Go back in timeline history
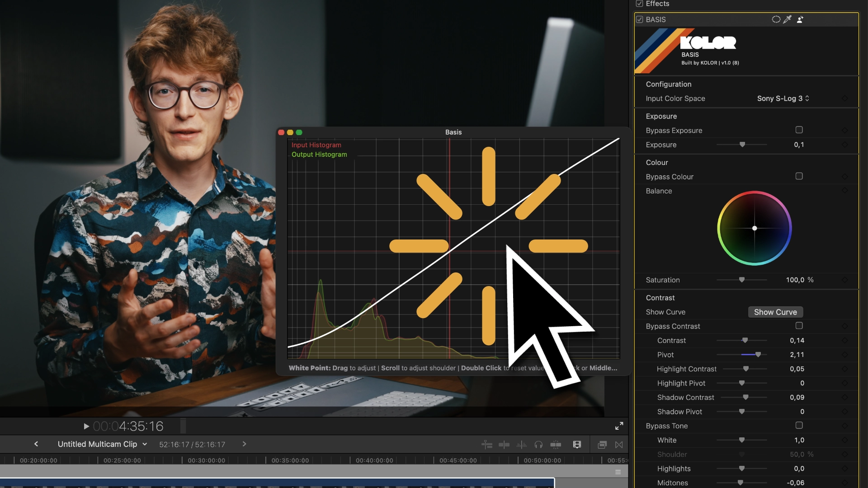The height and width of the screenshot is (488, 868). [x=36, y=444]
